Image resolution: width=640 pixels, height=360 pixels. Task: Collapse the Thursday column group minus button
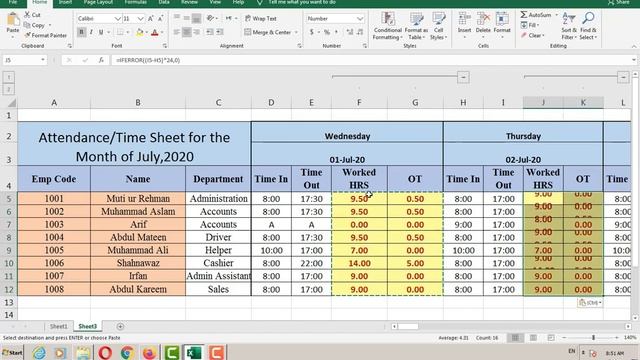pyautogui.click(x=623, y=77)
